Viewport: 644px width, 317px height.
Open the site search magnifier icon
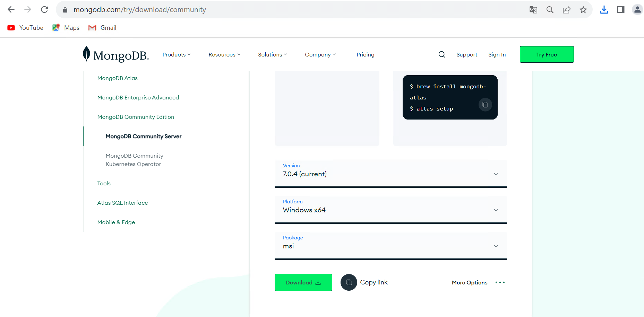point(441,54)
